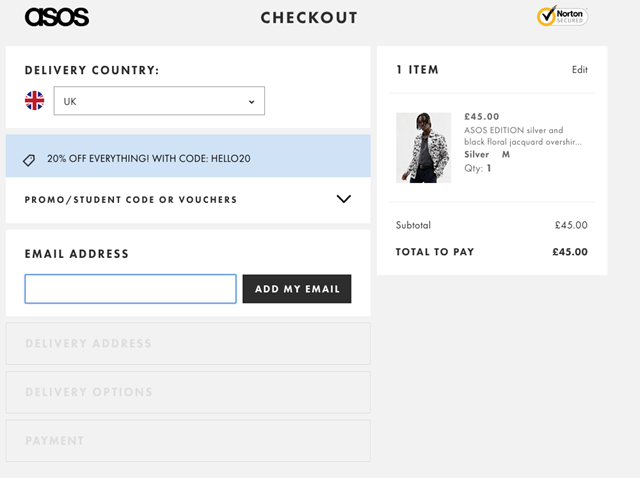The width and height of the screenshot is (640, 478).
Task: Click the UK flag icon
Action: coord(35,101)
